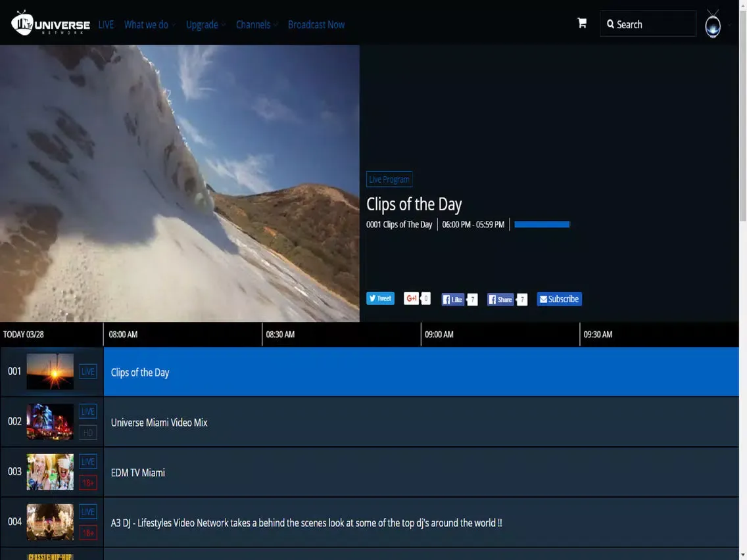The height and width of the screenshot is (560, 747).
Task: Click 18+ badge on channel 003
Action: pyautogui.click(x=87, y=483)
